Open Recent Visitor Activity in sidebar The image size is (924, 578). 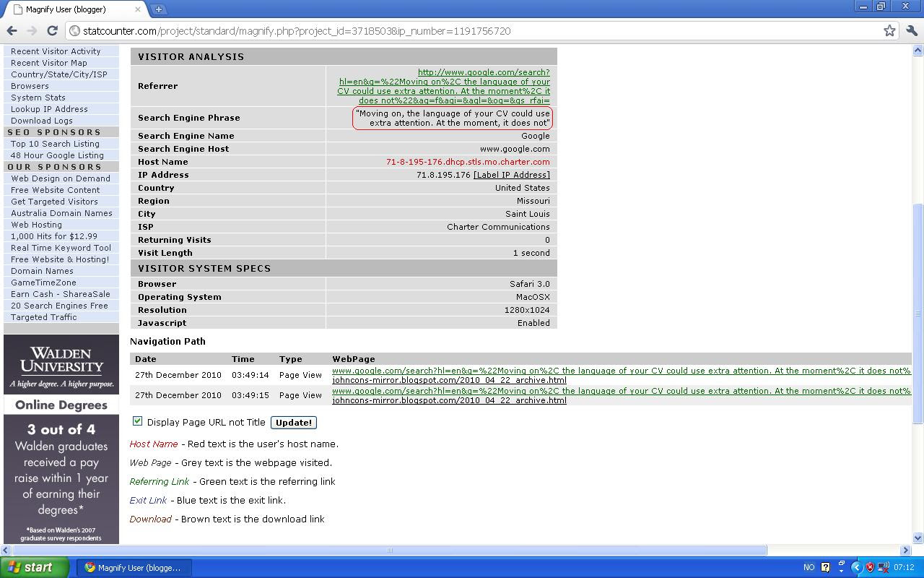click(x=56, y=51)
